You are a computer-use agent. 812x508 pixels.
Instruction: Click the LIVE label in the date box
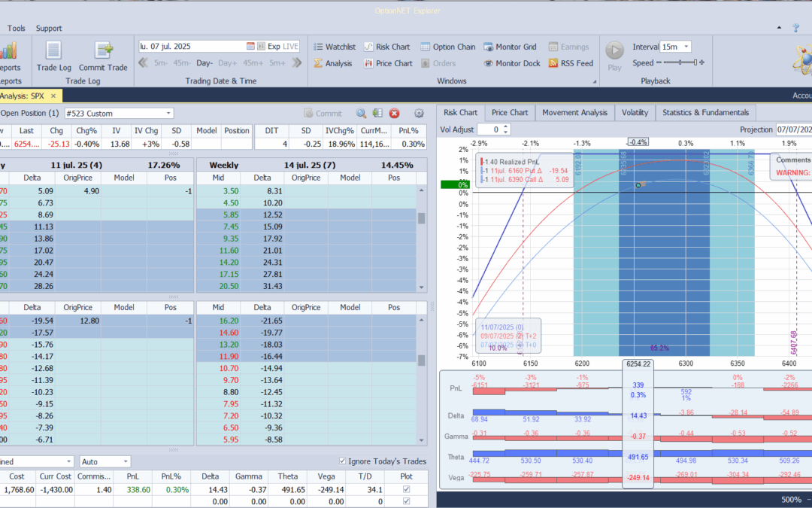click(x=290, y=46)
